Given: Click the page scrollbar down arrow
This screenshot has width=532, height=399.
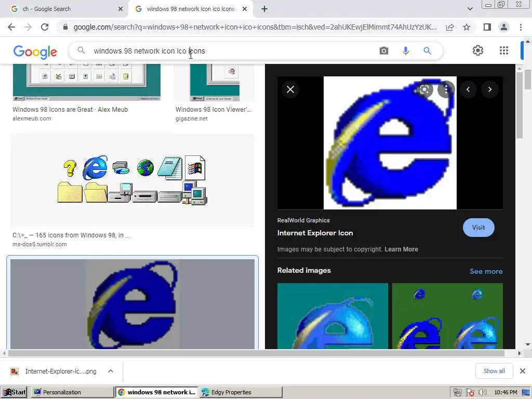Looking at the screenshot, I should click(x=528, y=344).
